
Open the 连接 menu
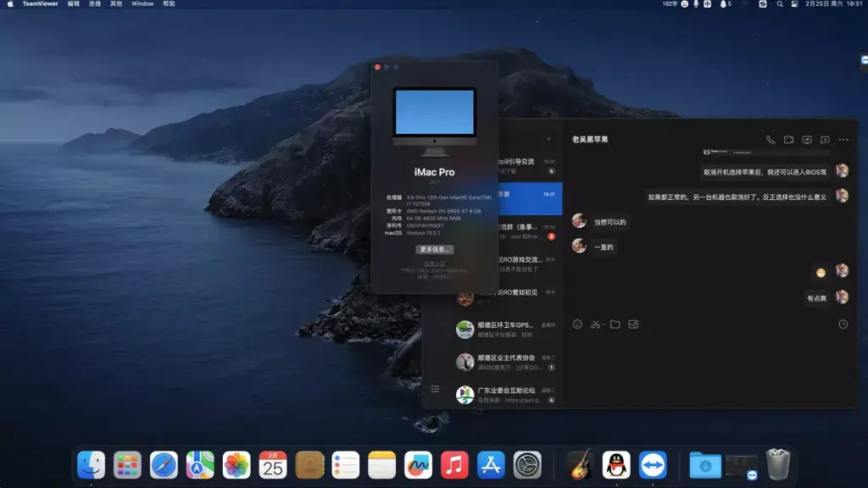95,4
